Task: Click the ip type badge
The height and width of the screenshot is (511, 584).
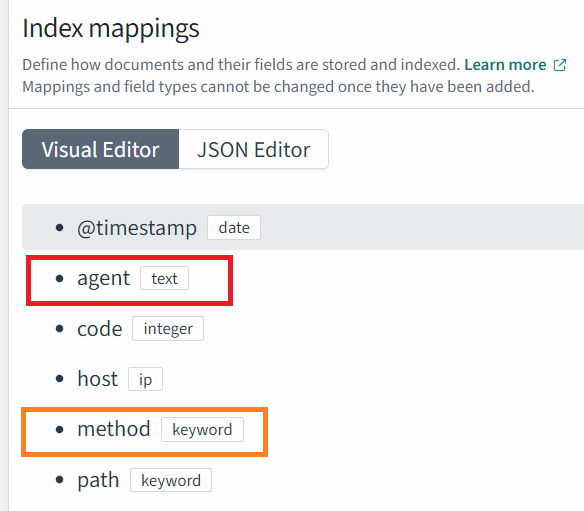Action: coord(145,379)
